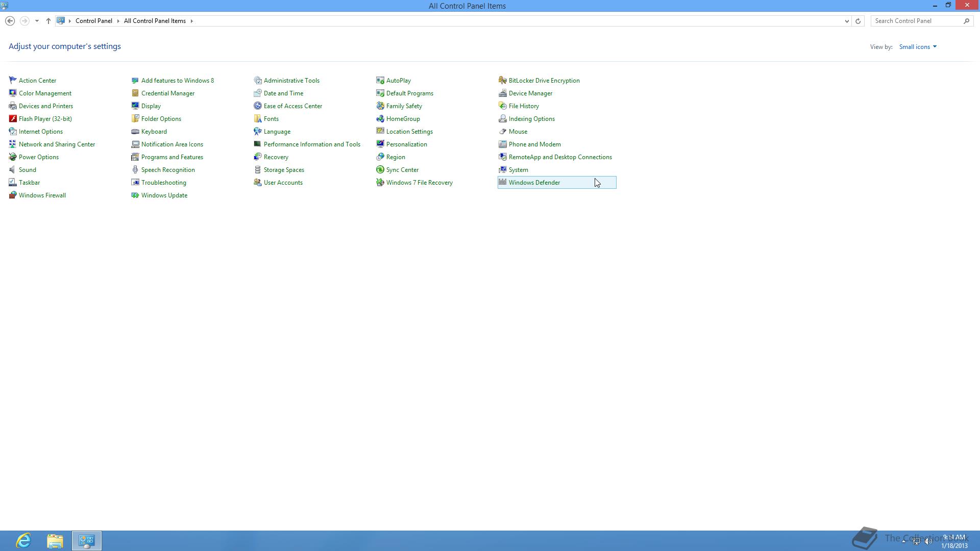The image size is (980, 551).
Task: Click the Color Management icon
Action: tap(13, 93)
